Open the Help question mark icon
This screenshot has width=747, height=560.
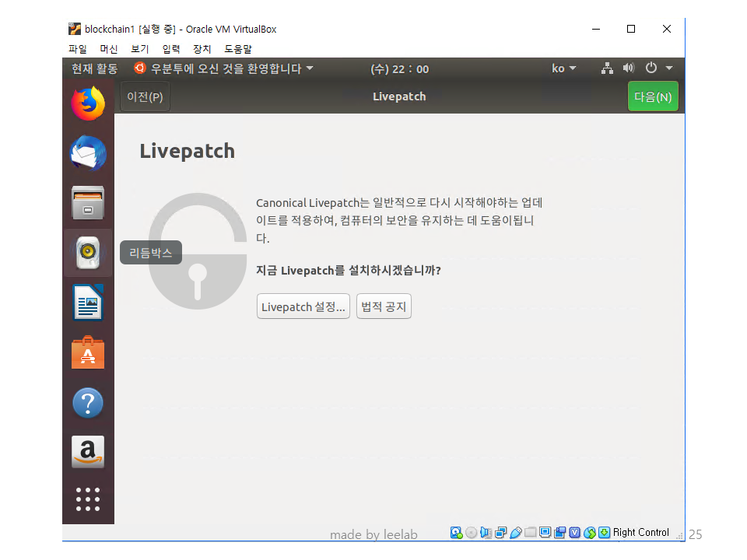tap(88, 403)
